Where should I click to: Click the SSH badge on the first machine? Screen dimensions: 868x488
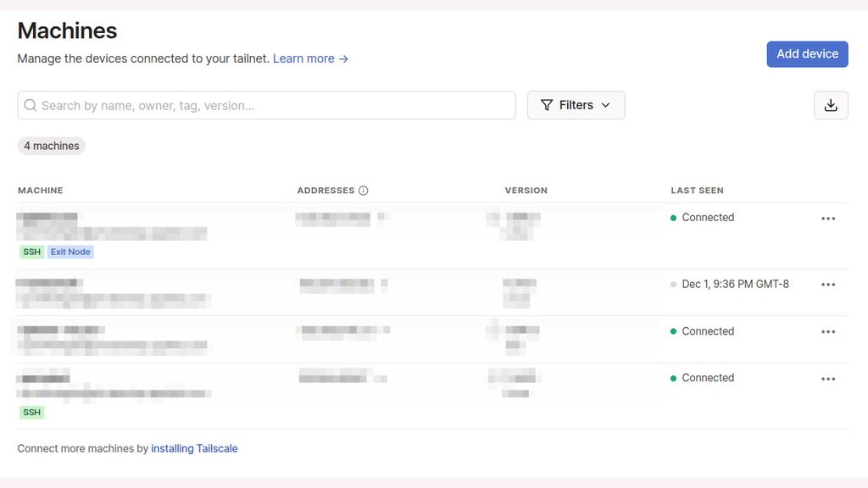(x=31, y=252)
